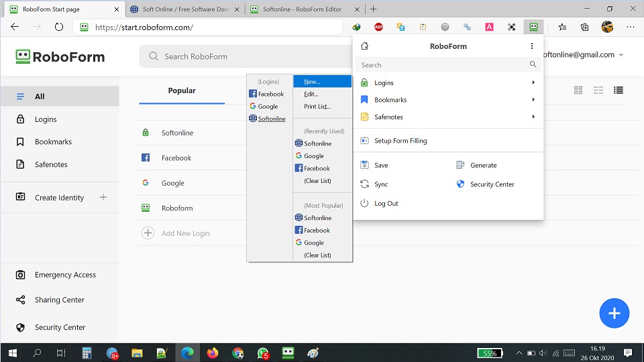This screenshot has width=644, height=362.
Task: Expand the Logins submenu arrow in popup
Action: [x=533, y=82]
